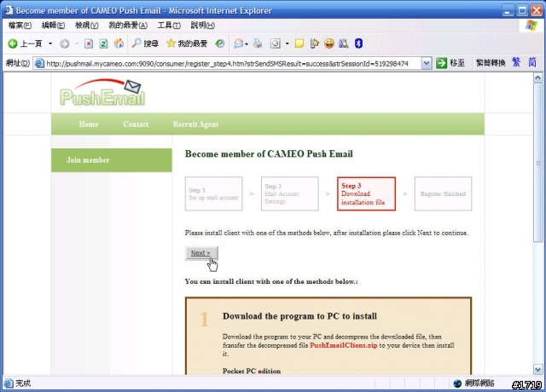Open the Contact link in navigation bar

(x=136, y=124)
